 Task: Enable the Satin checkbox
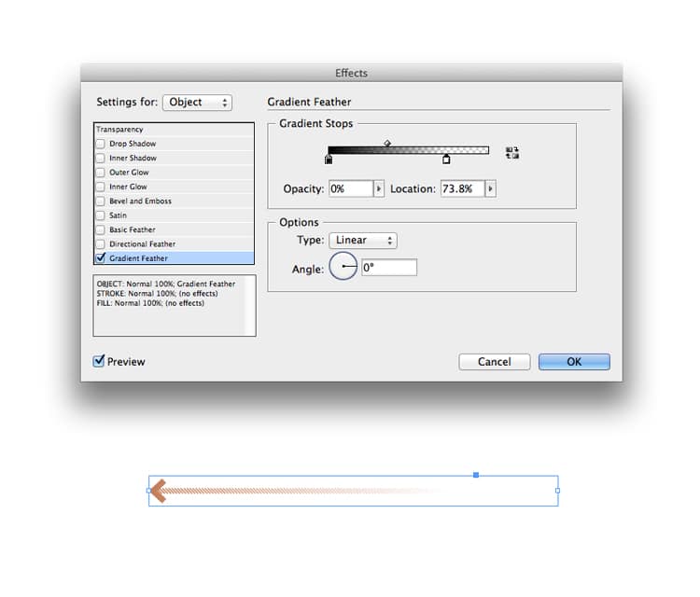point(101,215)
